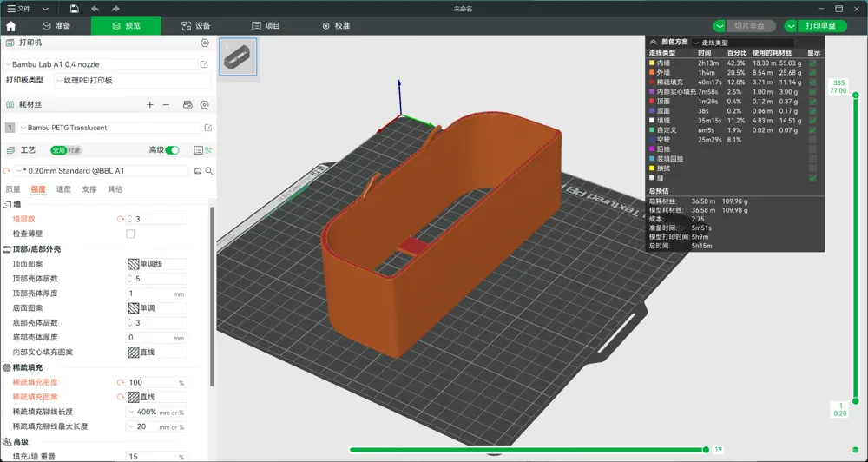This screenshot has width=868, height=462.
Task: Click the AMS filament sync icon
Action: pos(187,105)
